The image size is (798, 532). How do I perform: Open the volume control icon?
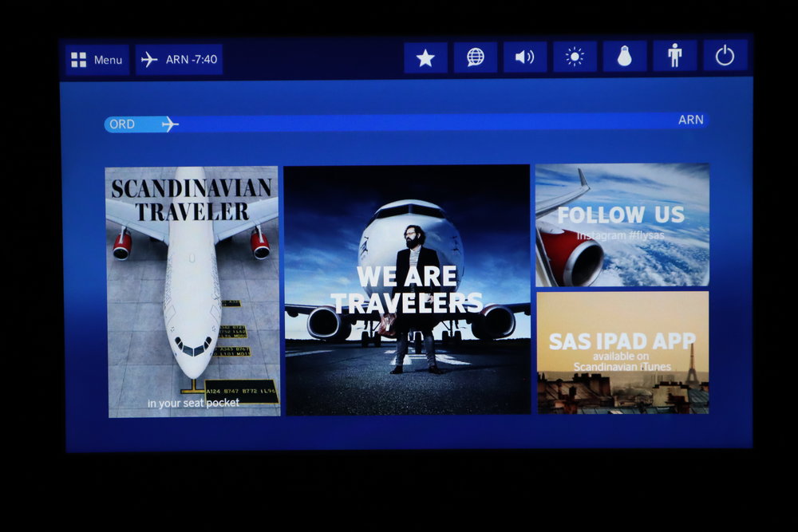525,57
